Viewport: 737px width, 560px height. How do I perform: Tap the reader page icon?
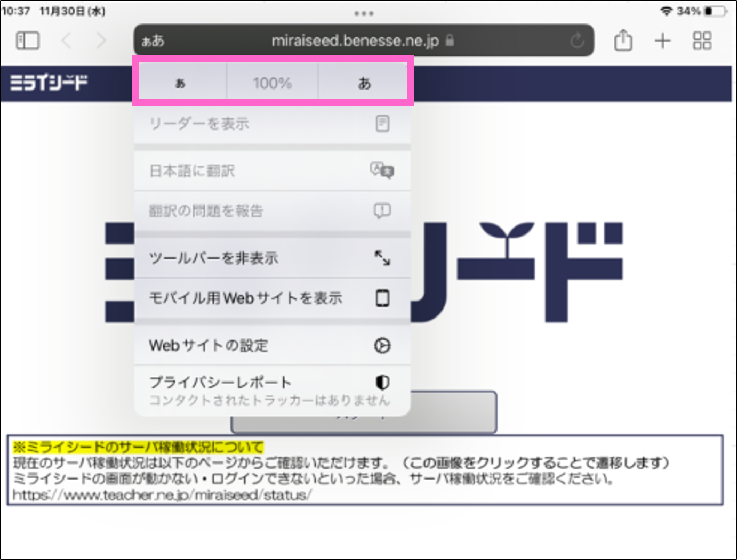point(382,124)
